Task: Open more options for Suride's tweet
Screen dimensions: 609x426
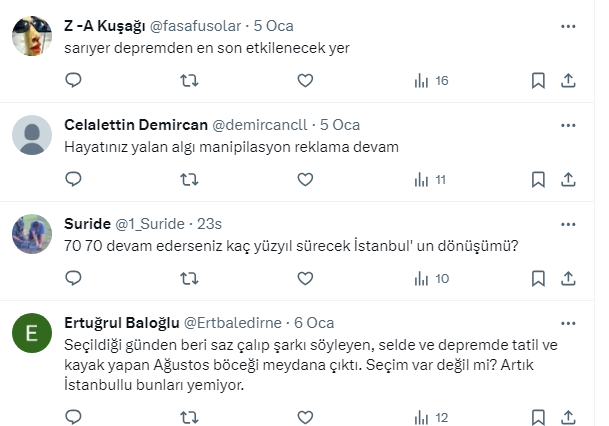Action: pos(568,223)
